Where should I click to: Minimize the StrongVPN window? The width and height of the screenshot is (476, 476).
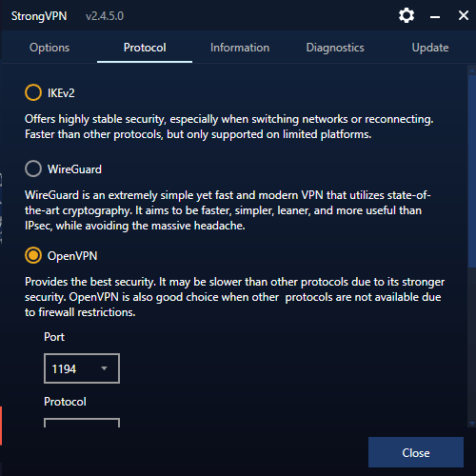pos(435,16)
